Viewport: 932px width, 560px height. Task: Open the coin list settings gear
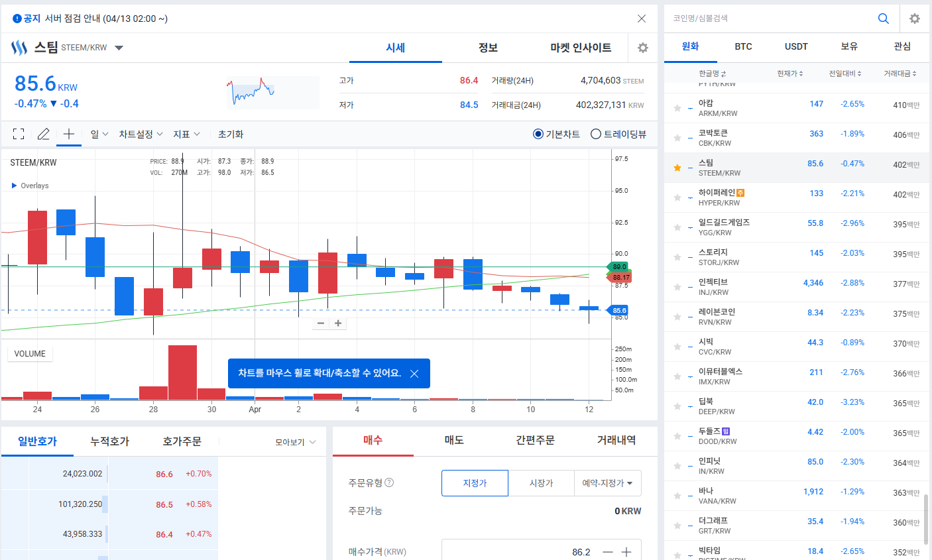pyautogui.click(x=915, y=19)
